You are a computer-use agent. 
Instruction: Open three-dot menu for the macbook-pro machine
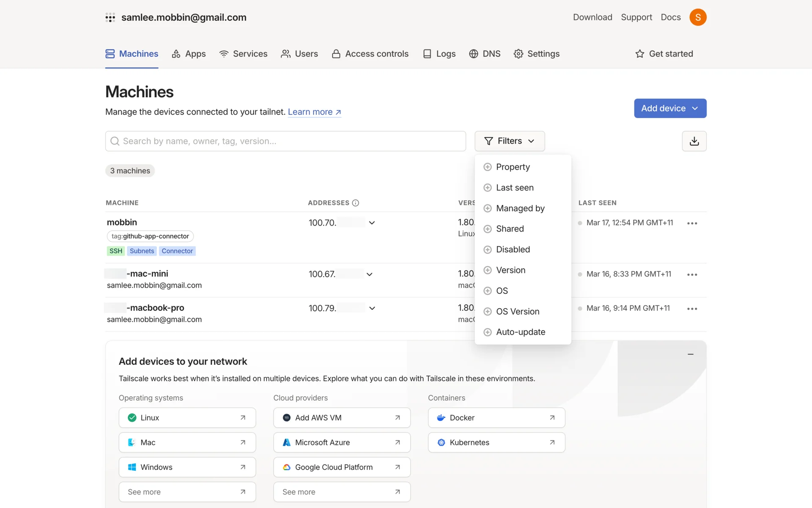coord(692,309)
